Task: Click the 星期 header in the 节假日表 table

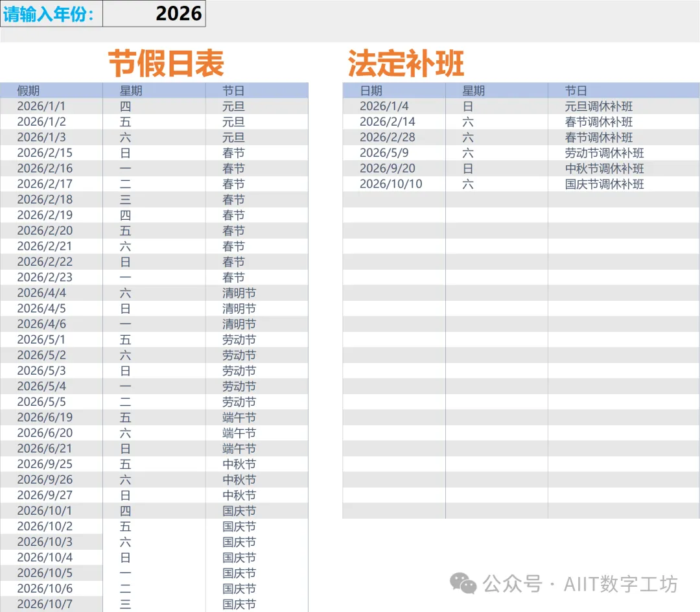Action: (x=131, y=91)
